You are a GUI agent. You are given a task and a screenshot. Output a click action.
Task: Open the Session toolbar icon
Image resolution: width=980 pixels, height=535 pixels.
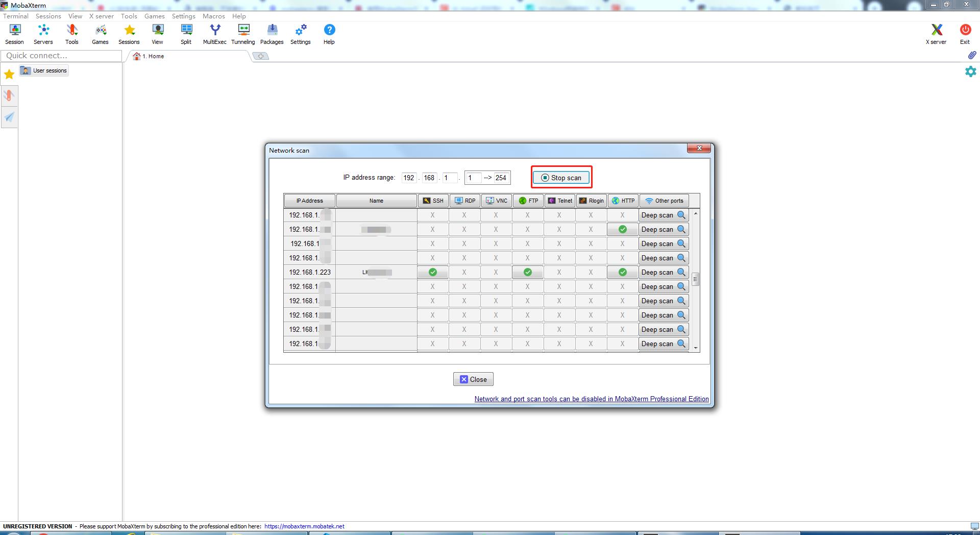click(x=14, y=34)
